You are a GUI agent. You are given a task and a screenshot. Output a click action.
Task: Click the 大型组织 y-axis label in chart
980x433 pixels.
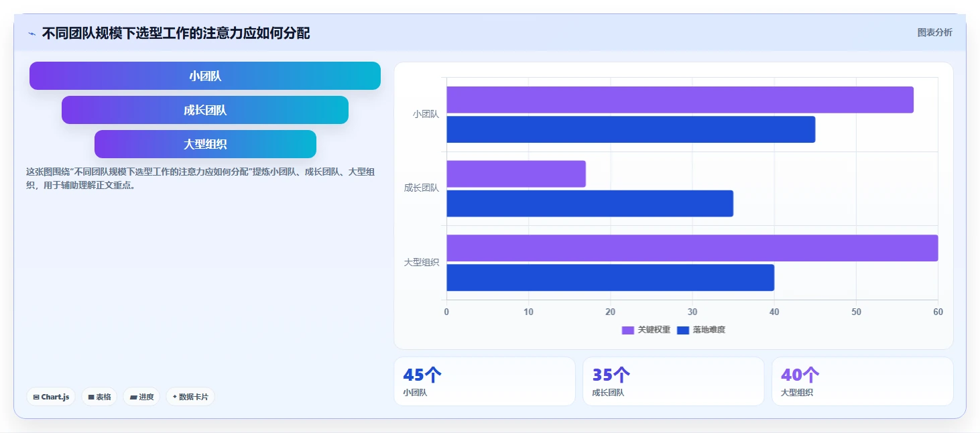(x=422, y=262)
